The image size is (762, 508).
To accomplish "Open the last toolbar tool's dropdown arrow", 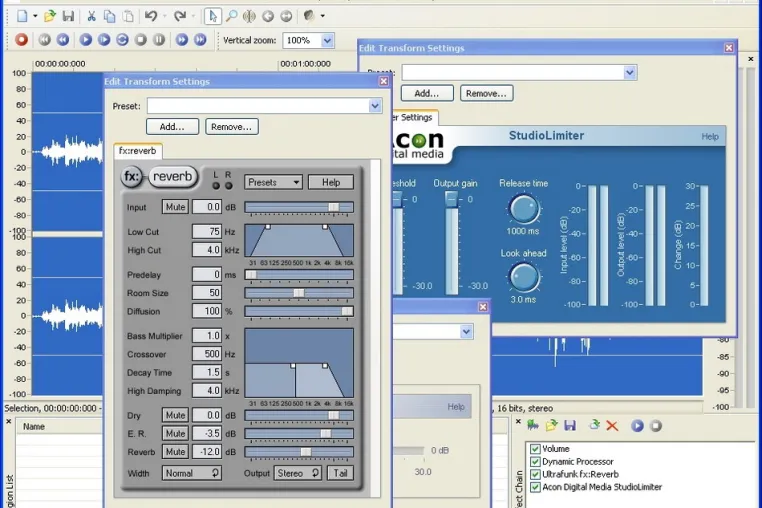I will [x=323, y=16].
